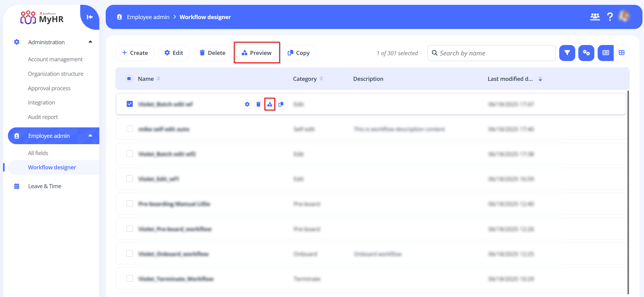Viewport: 644px width, 297px height.
Task: Click the Preview toolbar button
Action: click(257, 53)
